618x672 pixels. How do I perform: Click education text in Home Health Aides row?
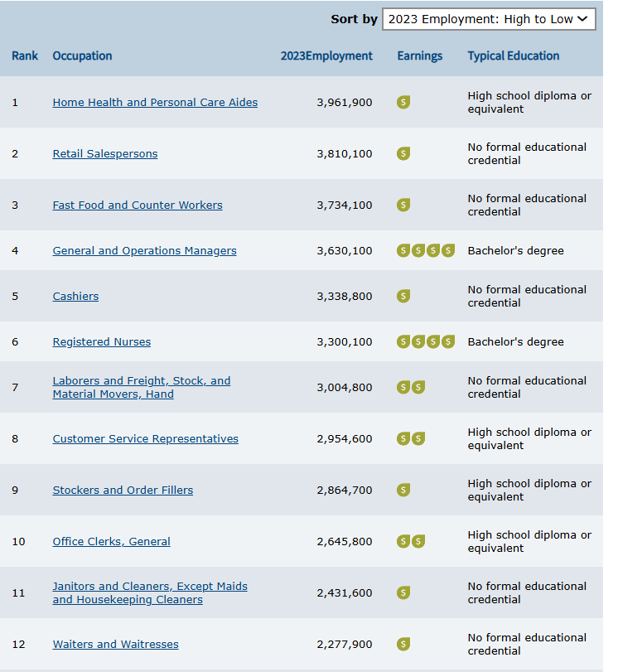pos(529,103)
